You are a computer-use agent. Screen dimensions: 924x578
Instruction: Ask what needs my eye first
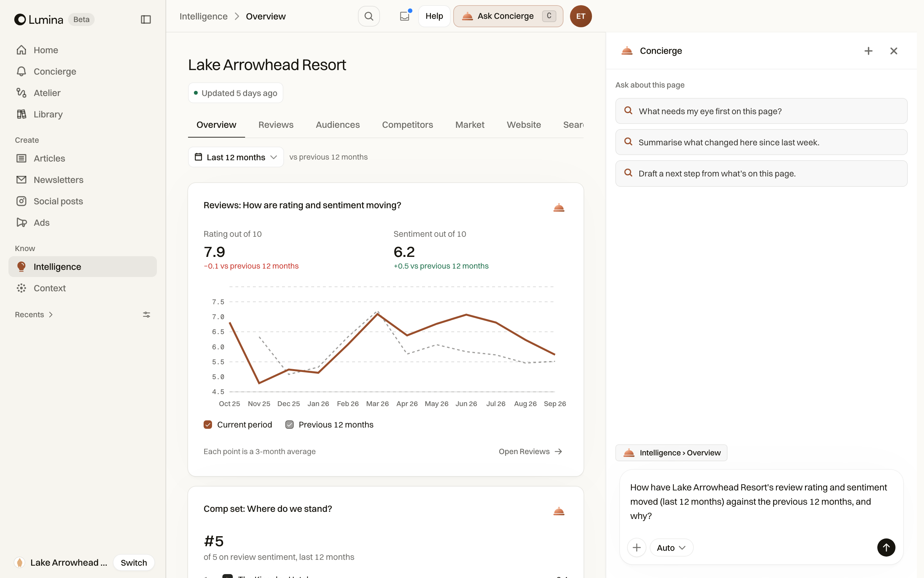[761, 111]
